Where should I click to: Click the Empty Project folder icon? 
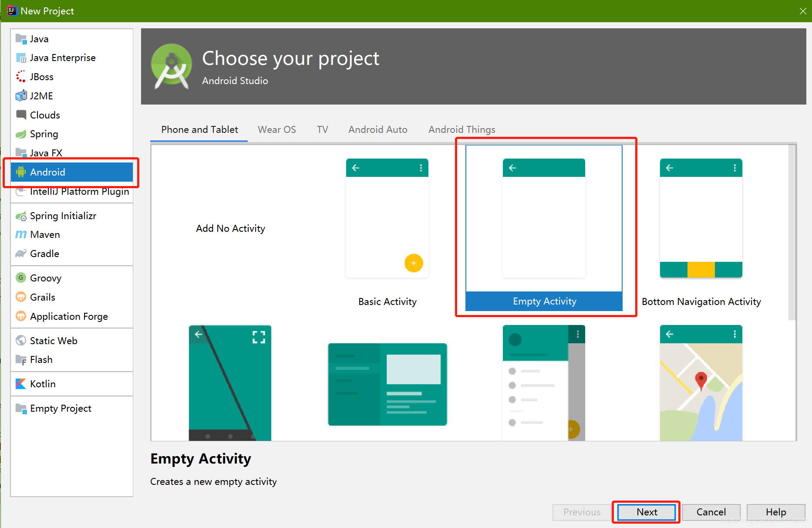click(21, 409)
